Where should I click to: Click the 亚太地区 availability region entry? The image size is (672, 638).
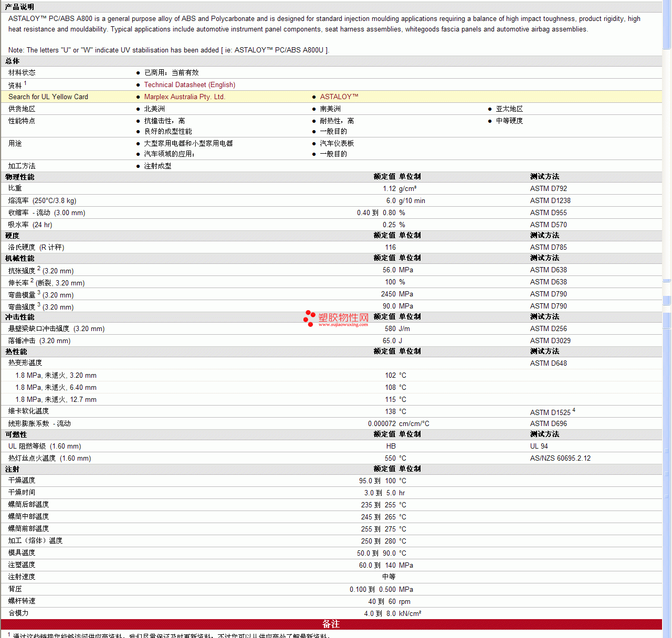click(509, 109)
